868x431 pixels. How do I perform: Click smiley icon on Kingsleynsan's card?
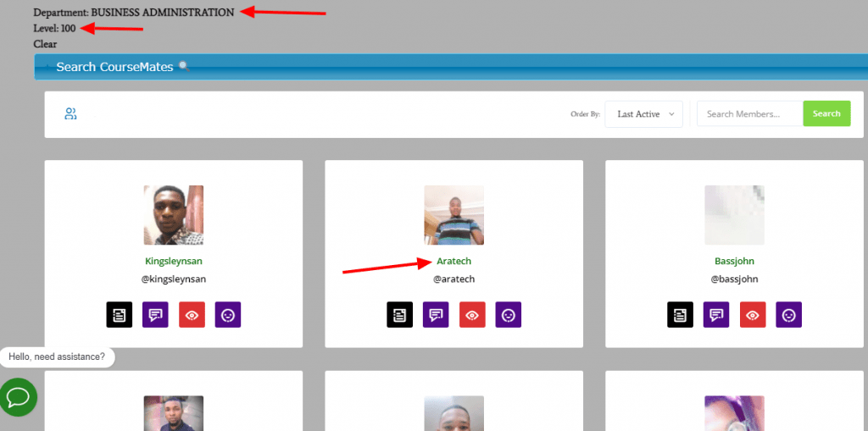(228, 315)
